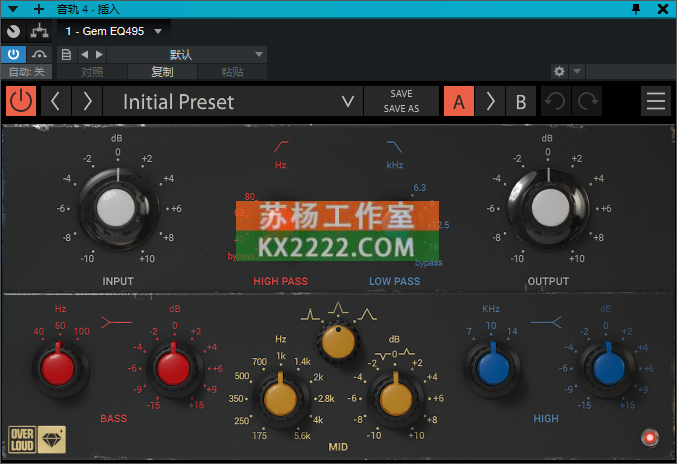The image size is (677, 464).
Task: Select 6.3 kHz low pass setting
Action: click(x=419, y=188)
